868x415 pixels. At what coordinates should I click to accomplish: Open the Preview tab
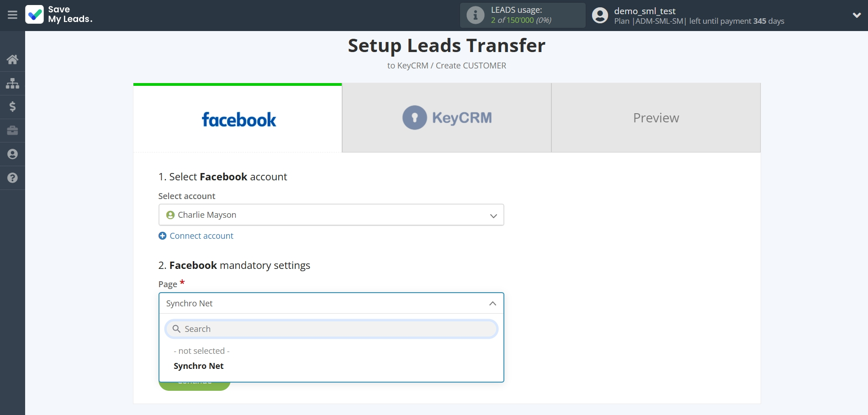656,117
